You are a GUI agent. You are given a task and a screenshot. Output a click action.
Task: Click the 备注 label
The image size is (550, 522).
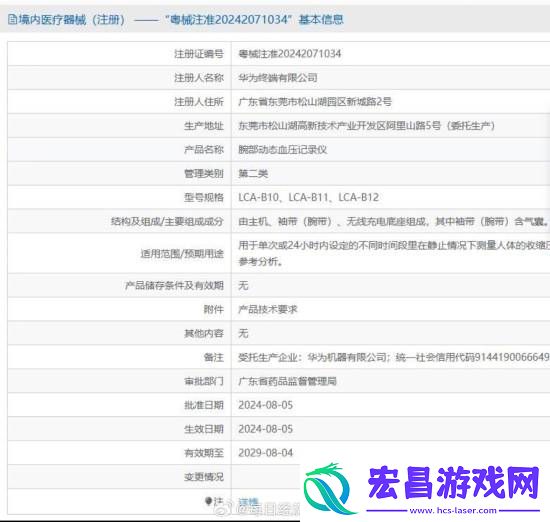pyautogui.click(x=214, y=357)
